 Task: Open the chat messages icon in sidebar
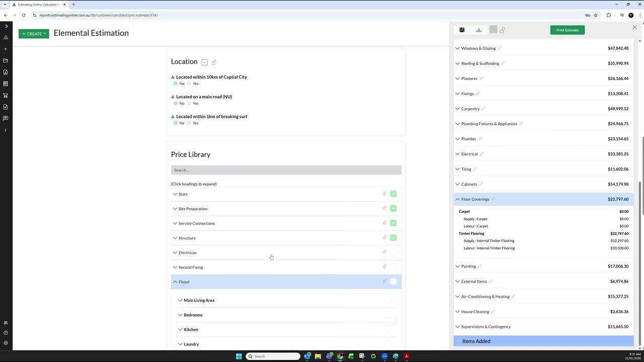(x=6, y=118)
